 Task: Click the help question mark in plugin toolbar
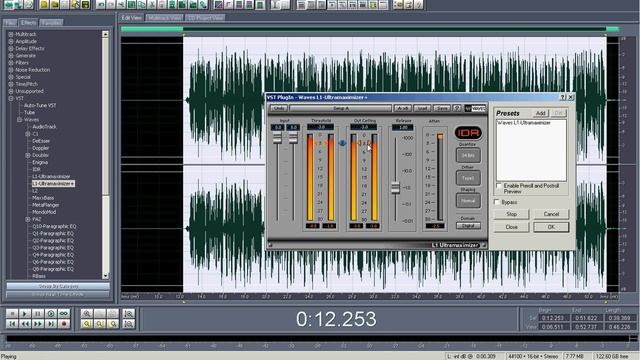pyautogui.click(x=457, y=108)
